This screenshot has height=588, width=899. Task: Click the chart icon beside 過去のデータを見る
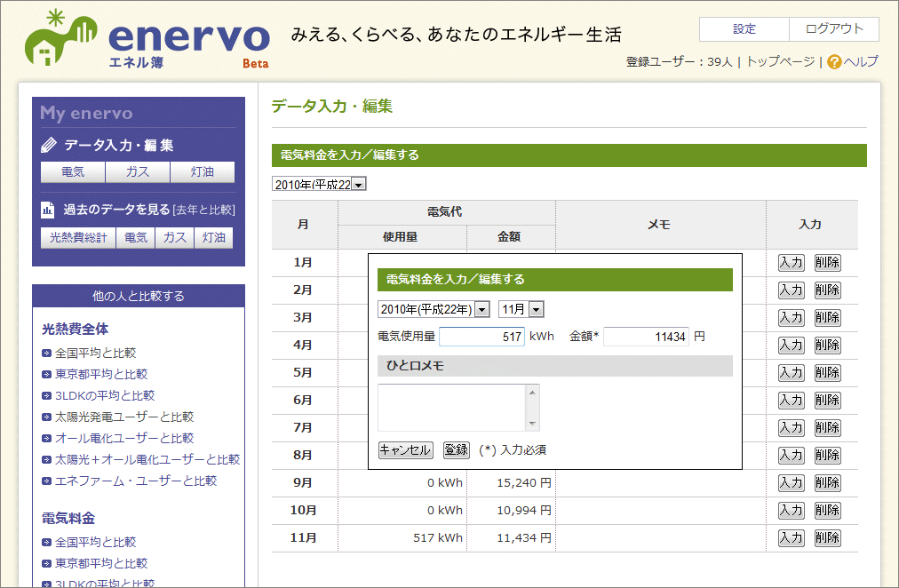coord(49,211)
